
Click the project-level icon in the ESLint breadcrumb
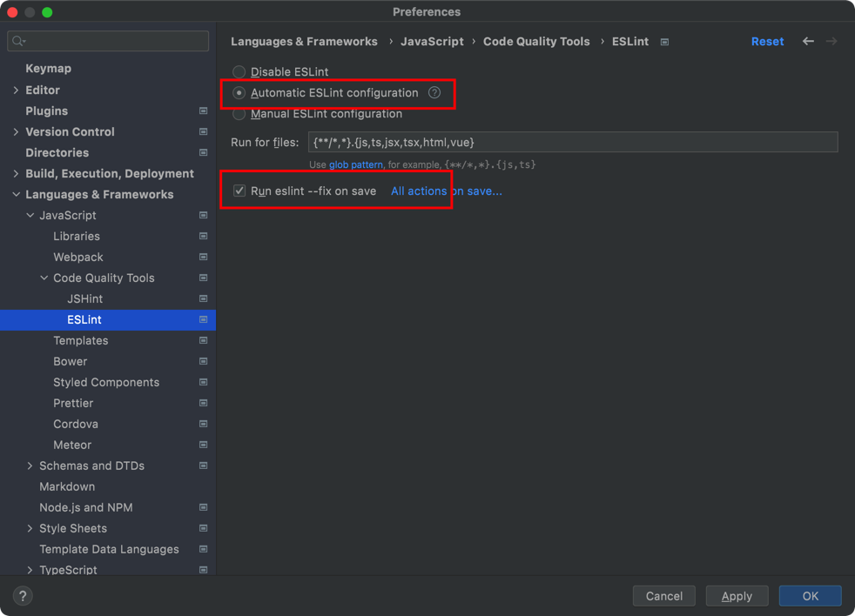tap(664, 42)
